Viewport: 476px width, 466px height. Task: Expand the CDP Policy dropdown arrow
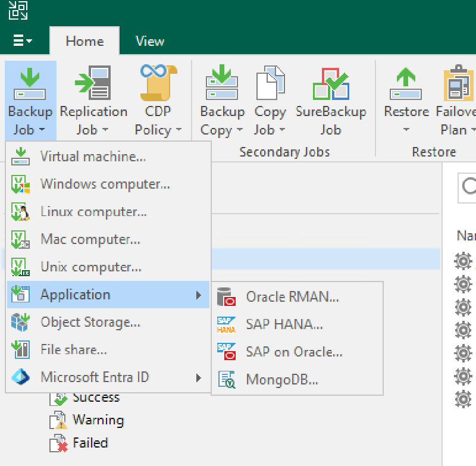tap(179, 130)
